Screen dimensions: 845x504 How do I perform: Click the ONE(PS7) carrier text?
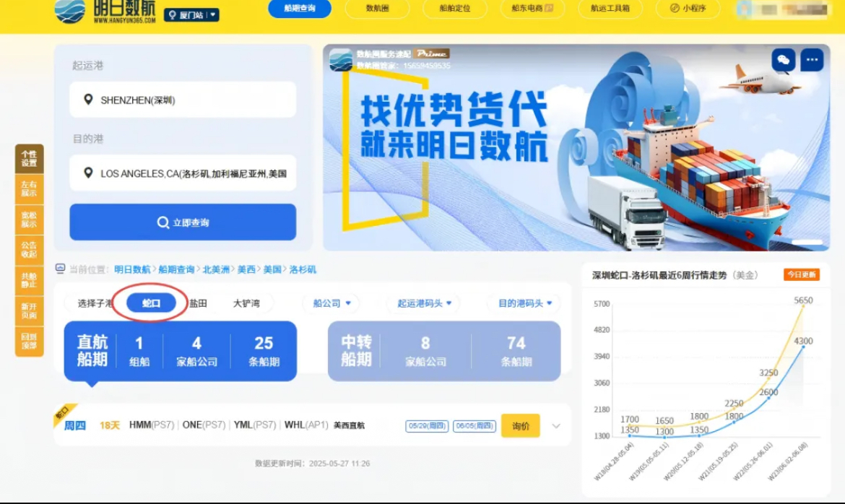pyautogui.click(x=204, y=425)
